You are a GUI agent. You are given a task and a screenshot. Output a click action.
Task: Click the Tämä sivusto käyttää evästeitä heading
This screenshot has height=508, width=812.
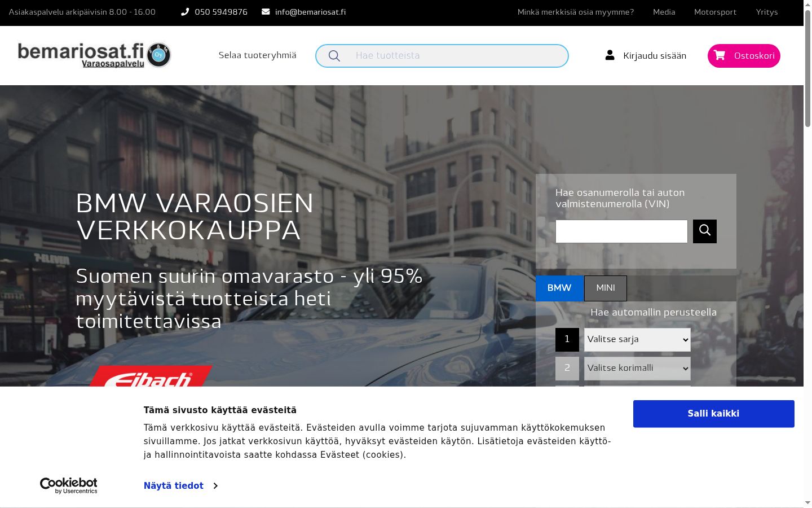220,410
